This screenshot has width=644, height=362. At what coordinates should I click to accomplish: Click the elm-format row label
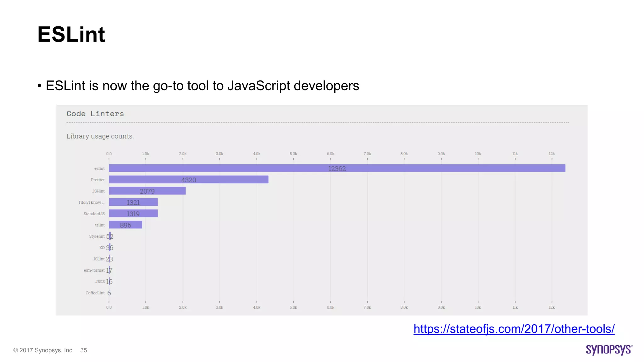[x=94, y=270]
